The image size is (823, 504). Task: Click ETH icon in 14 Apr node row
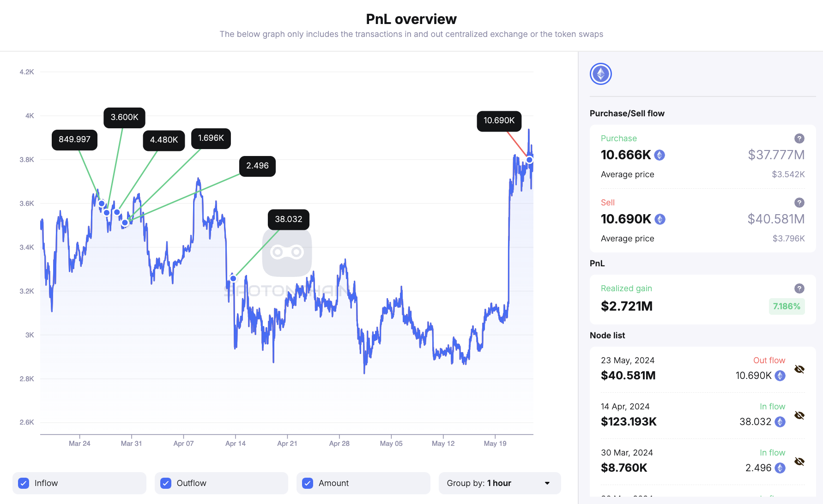point(780,422)
